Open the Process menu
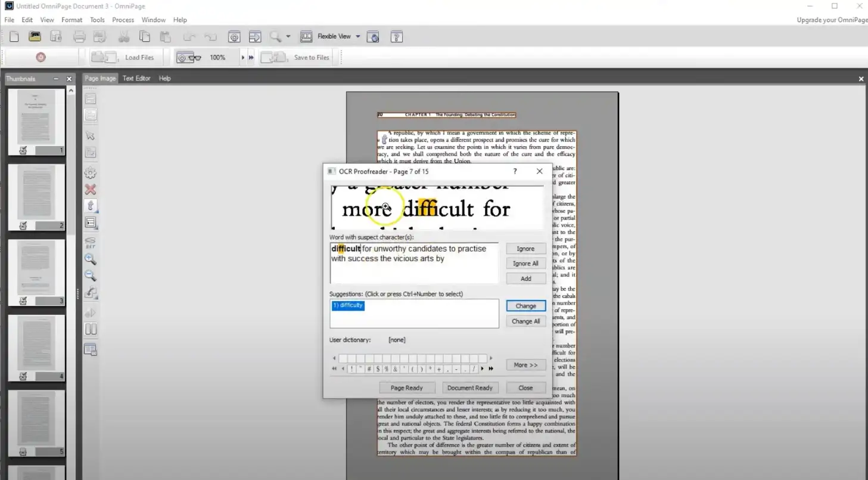This screenshot has width=868, height=480. pos(123,20)
